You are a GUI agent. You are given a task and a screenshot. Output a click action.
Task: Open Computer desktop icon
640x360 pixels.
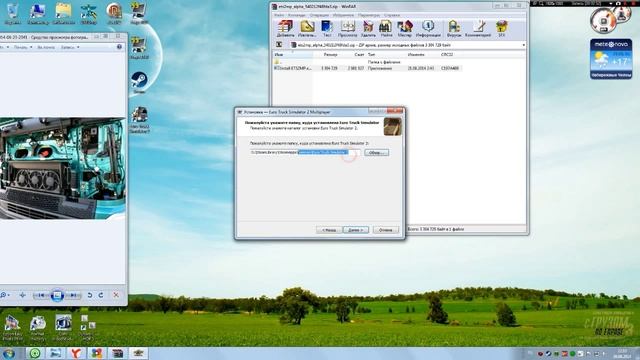click(x=38, y=13)
